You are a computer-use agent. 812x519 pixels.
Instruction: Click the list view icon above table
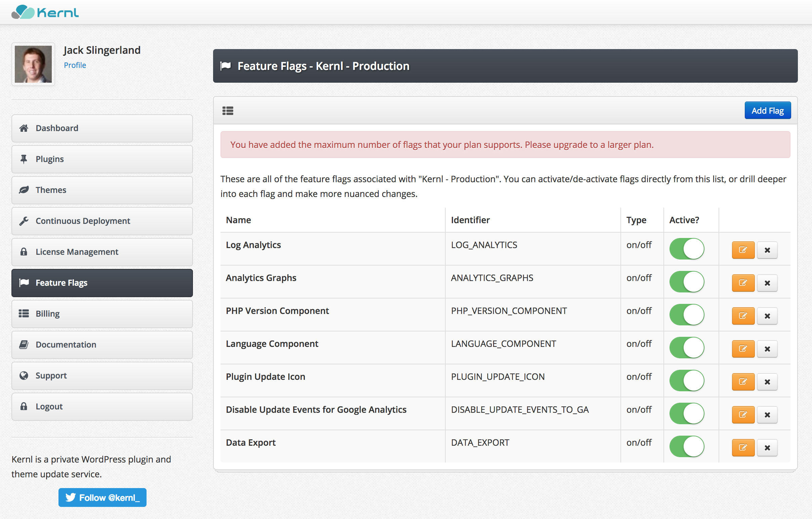[228, 111]
